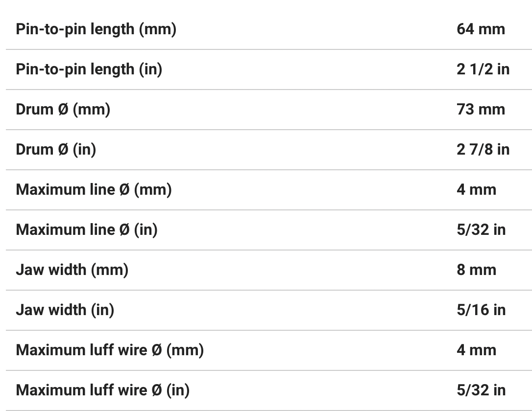Image resolution: width=532 pixels, height=411 pixels.
Task: Select the 5/16 in value
Action: tap(481, 310)
